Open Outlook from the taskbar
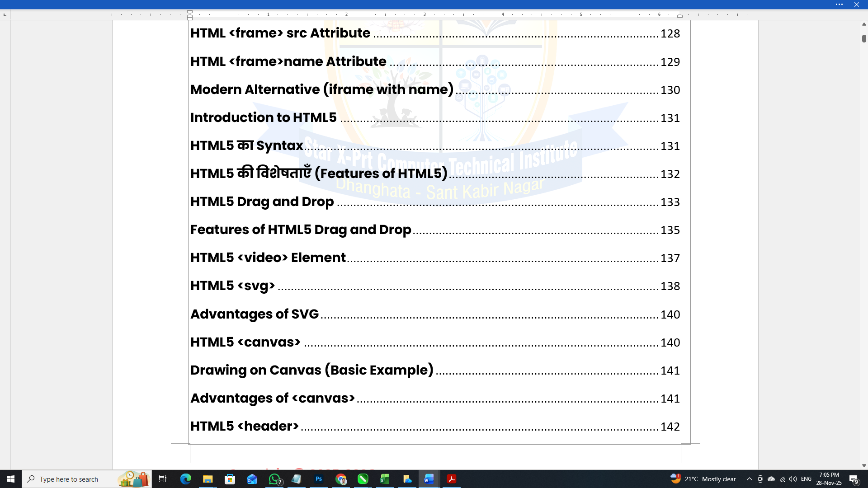This screenshot has height=488, width=868. 252,479
